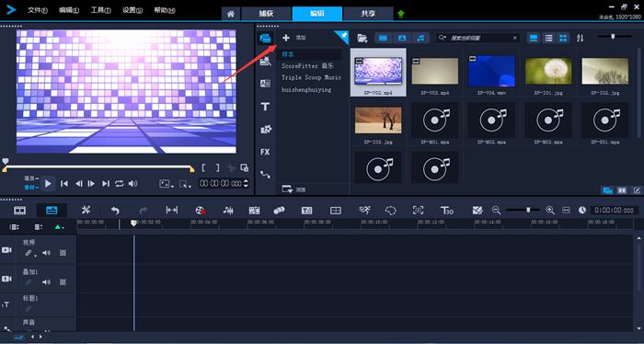Toggle show videos filter in library

pyautogui.click(x=383, y=38)
